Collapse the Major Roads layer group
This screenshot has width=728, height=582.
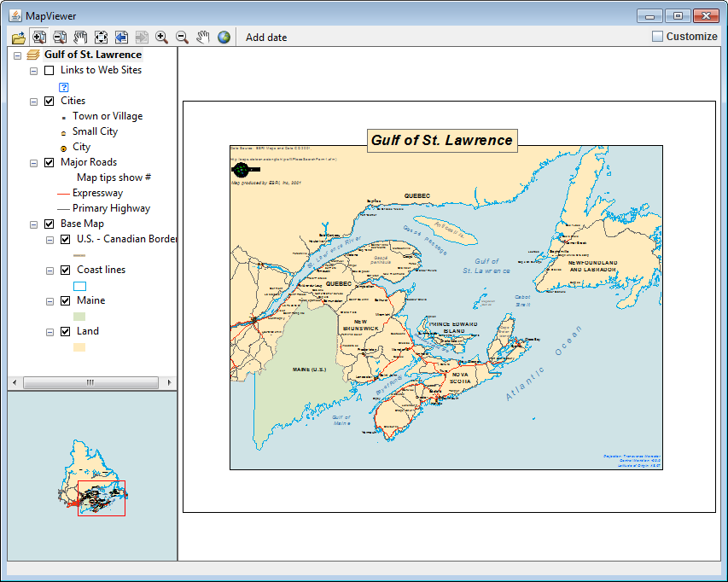tap(34, 162)
